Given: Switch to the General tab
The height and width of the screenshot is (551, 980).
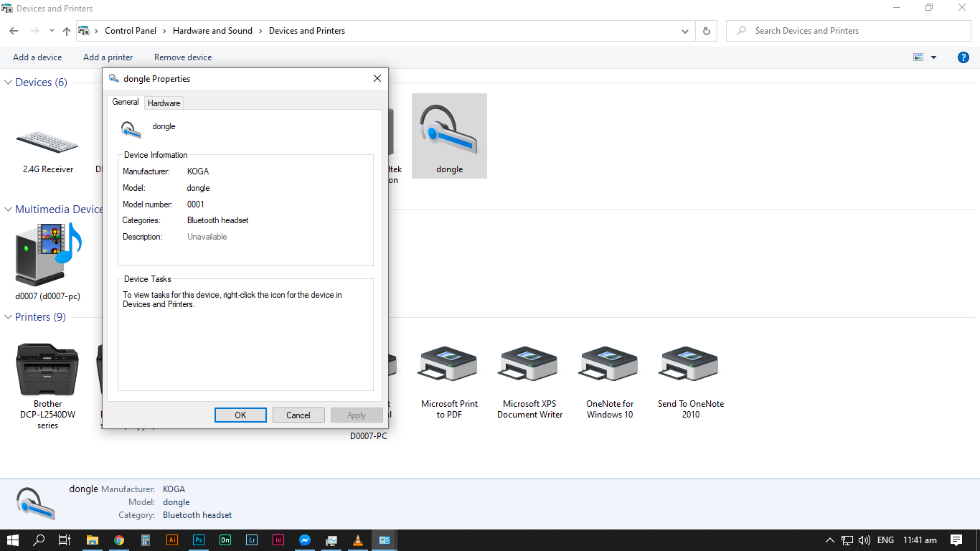Looking at the screenshot, I should [x=126, y=102].
